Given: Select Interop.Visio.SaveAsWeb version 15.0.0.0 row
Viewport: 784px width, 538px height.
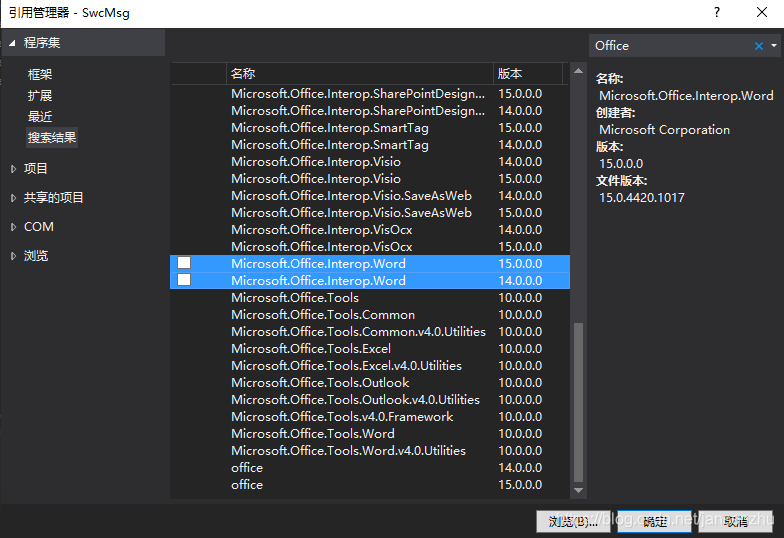Looking at the screenshot, I should pos(370,212).
